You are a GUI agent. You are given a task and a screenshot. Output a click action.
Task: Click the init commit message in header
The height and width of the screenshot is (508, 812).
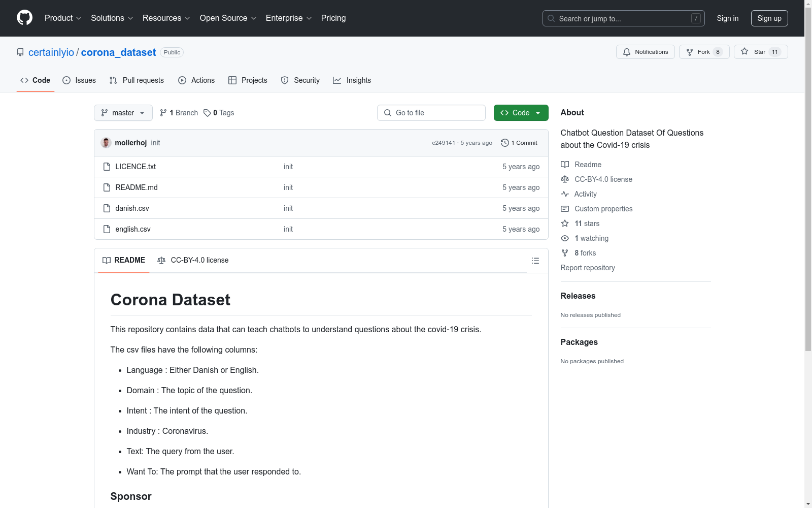point(155,143)
